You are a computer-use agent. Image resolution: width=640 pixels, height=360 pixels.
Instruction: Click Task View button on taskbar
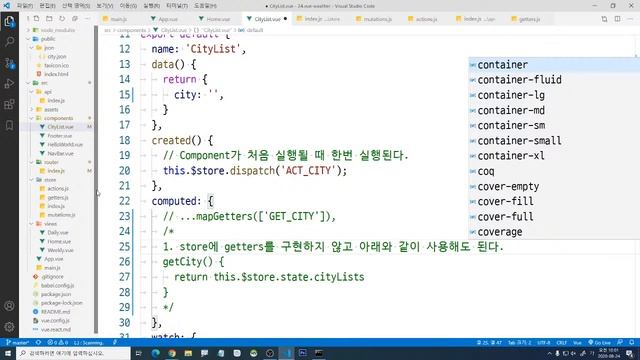coord(139,353)
